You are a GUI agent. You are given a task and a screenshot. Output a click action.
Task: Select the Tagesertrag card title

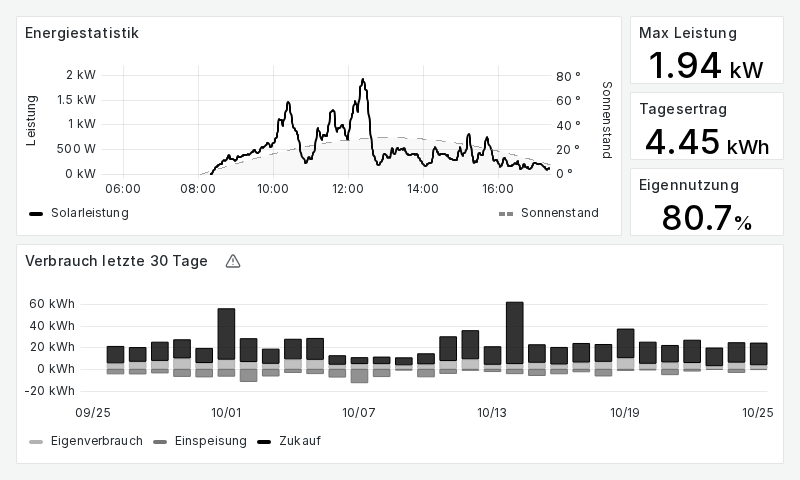click(x=682, y=109)
